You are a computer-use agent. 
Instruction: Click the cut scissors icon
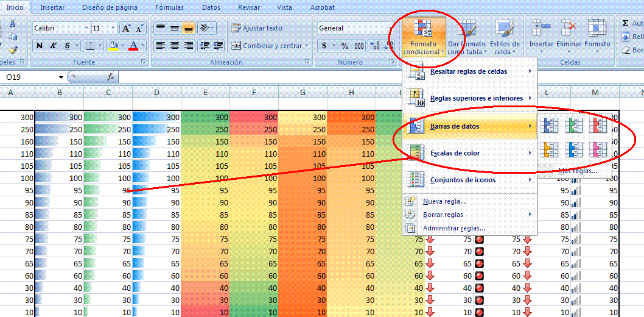point(12,23)
